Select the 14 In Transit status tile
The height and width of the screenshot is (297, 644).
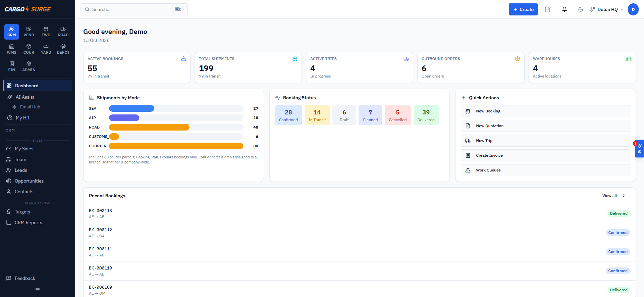pyautogui.click(x=317, y=115)
